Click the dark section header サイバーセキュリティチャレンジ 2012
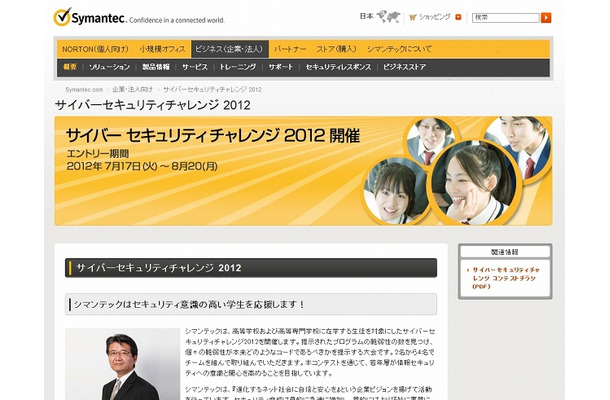 (x=251, y=268)
